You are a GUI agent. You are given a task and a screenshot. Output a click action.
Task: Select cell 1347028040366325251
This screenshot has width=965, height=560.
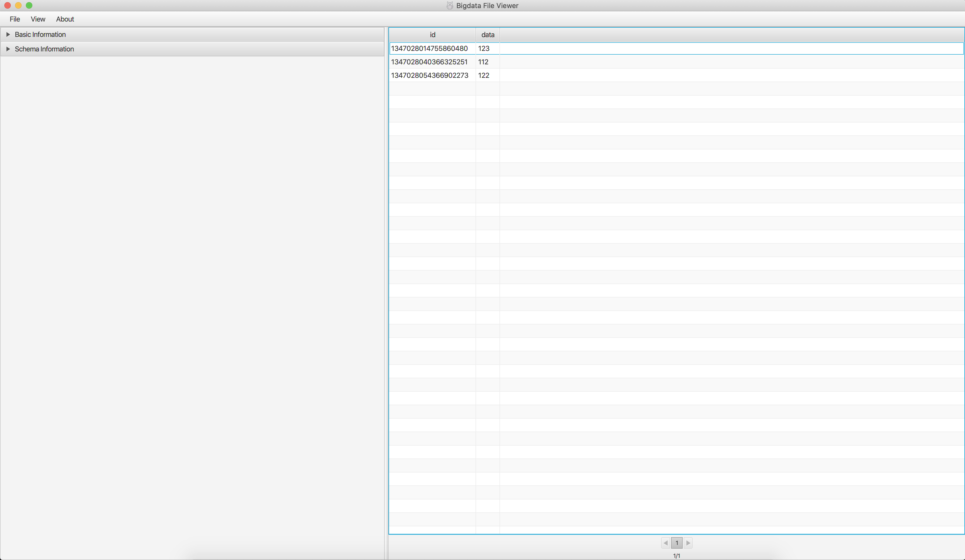(432, 62)
